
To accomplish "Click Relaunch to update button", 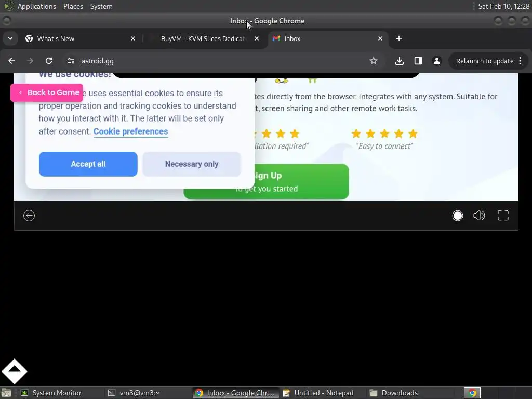I will tap(485, 61).
